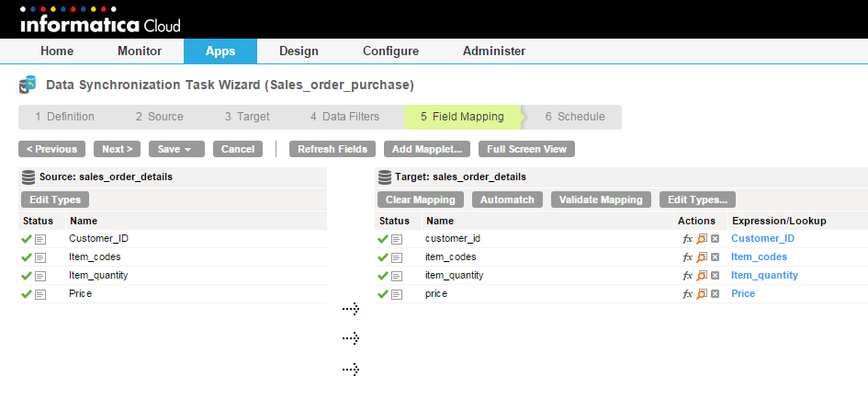Screen dimensions: 868x399
Task: Click target Edit Types... button
Action: 697,199
